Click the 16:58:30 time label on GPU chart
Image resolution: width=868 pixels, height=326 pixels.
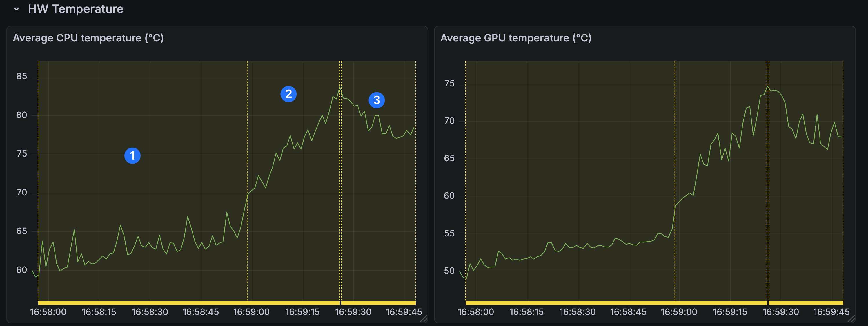tap(578, 312)
